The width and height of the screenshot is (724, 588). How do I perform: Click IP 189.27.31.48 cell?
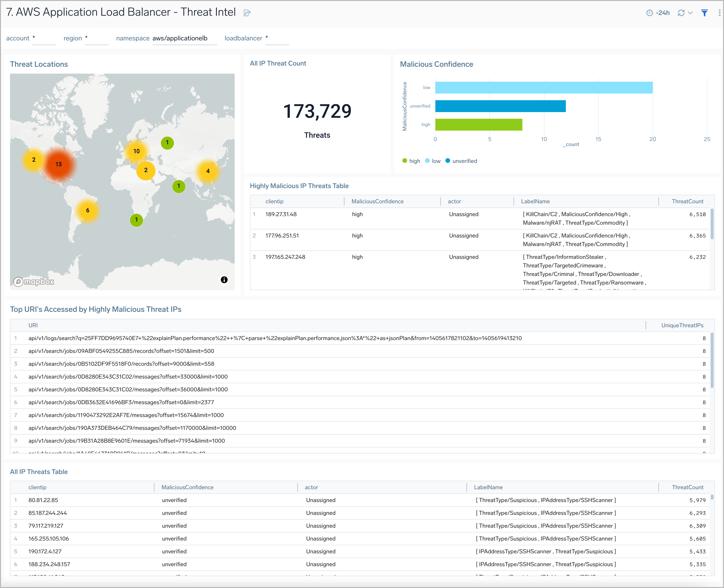281,214
